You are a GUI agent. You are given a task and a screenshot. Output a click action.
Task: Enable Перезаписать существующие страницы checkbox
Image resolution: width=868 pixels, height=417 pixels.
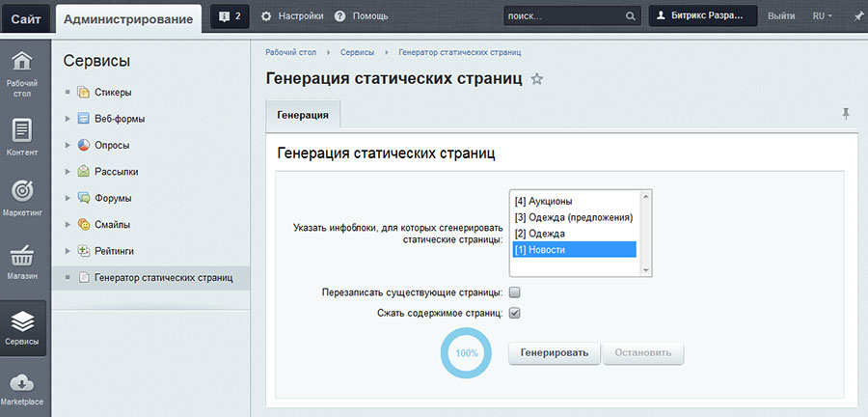(x=515, y=292)
